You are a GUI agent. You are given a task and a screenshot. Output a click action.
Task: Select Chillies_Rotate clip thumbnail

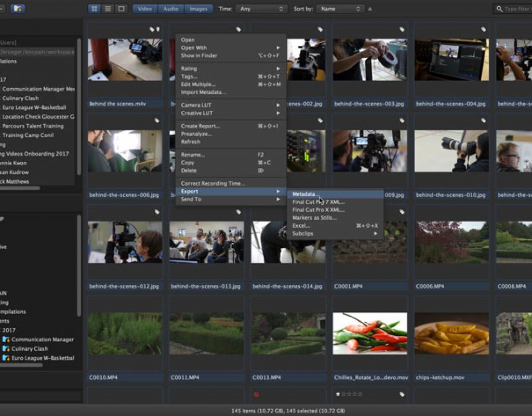click(370, 333)
